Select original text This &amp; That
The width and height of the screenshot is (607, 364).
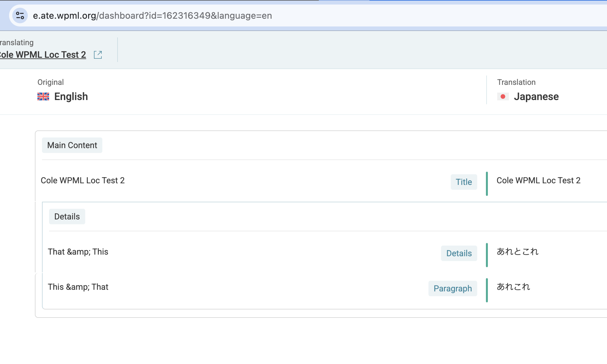coord(78,287)
